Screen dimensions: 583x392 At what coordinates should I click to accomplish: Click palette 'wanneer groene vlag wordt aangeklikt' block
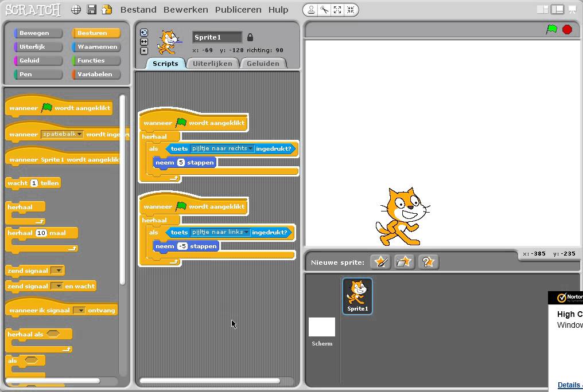click(59, 106)
